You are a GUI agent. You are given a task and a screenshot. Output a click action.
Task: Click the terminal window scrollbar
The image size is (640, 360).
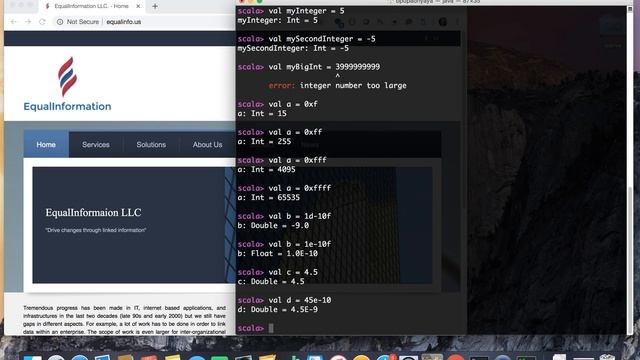(629, 259)
